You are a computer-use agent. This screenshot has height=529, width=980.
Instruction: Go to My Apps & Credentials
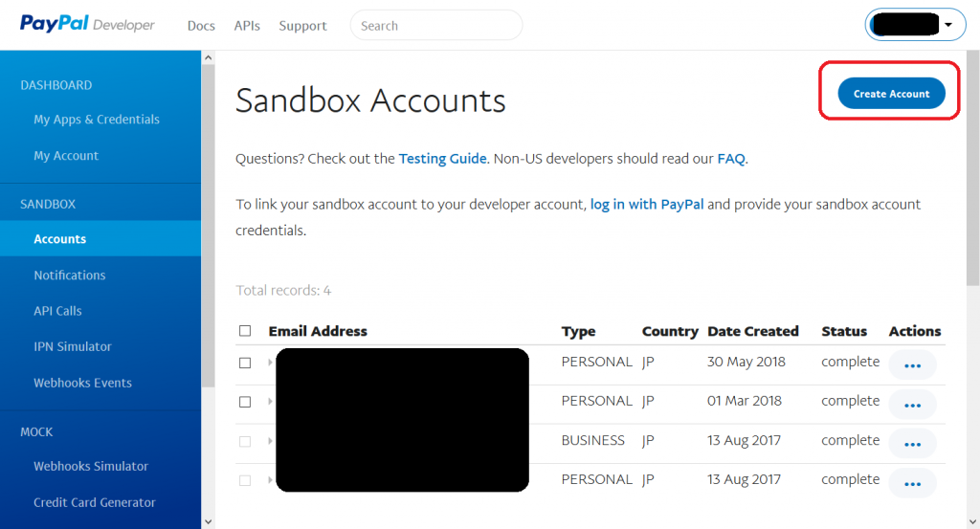click(x=97, y=120)
